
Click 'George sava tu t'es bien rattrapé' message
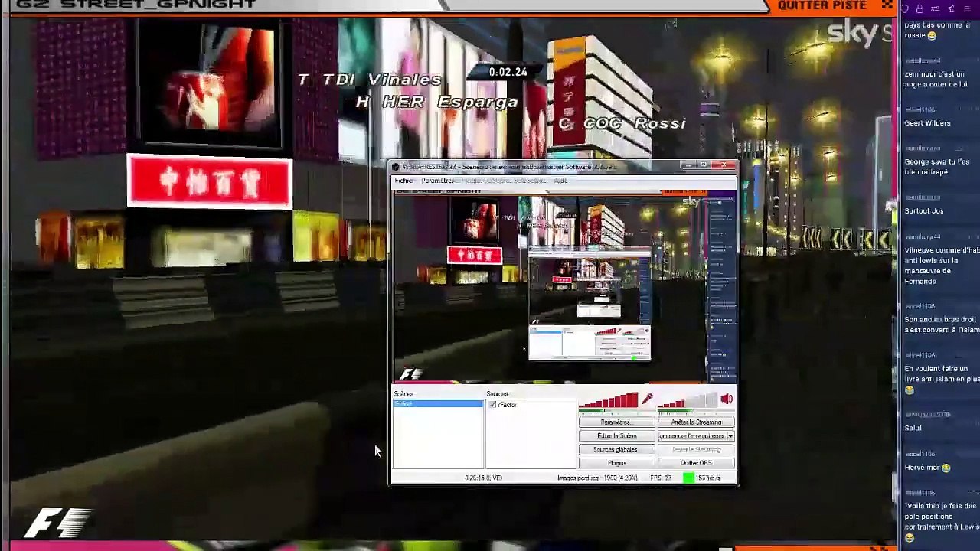pos(937,167)
